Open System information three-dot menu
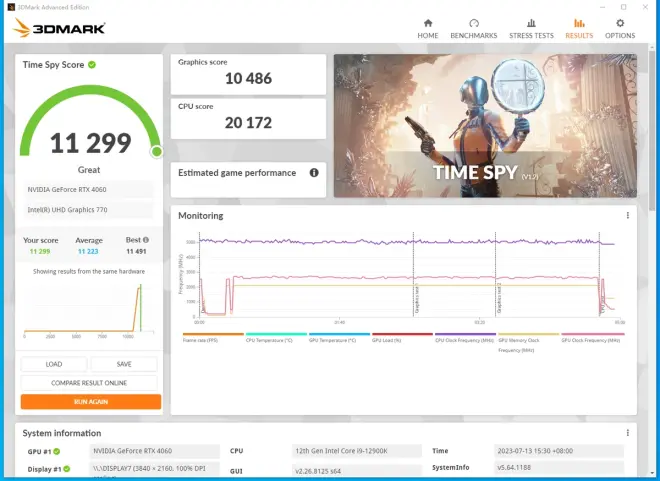 (628, 433)
